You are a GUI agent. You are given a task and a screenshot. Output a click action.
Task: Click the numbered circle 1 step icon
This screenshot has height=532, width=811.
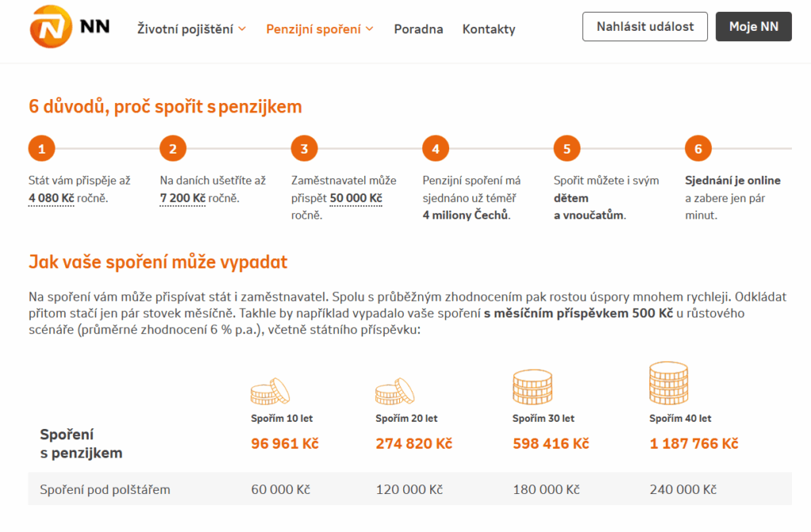point(41,148)
